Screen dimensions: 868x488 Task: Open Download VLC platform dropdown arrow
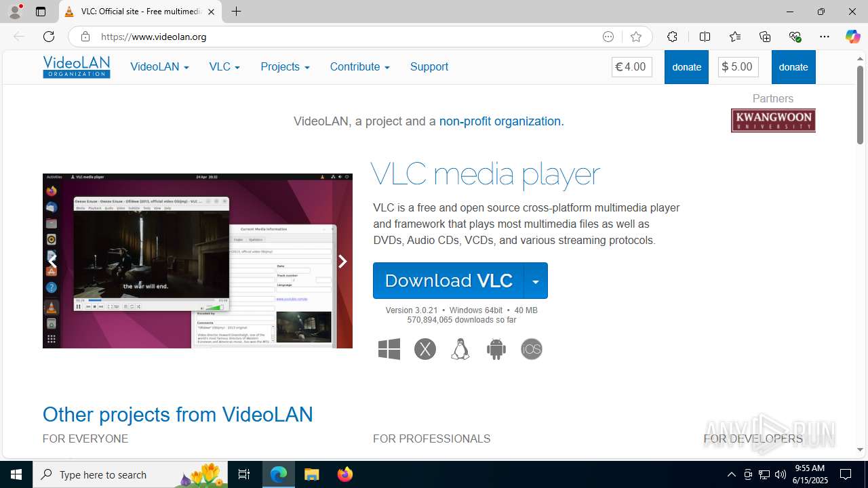536,281
